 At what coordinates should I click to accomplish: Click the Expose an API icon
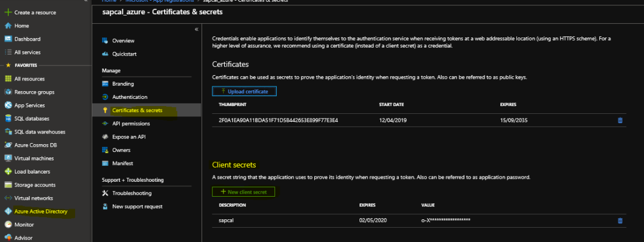click(105, 137)
